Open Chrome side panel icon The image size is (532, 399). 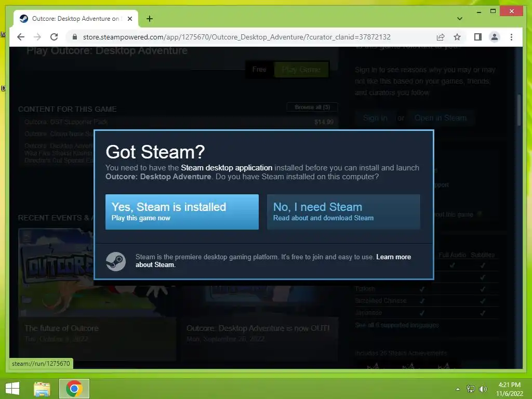tap(478, 37)
